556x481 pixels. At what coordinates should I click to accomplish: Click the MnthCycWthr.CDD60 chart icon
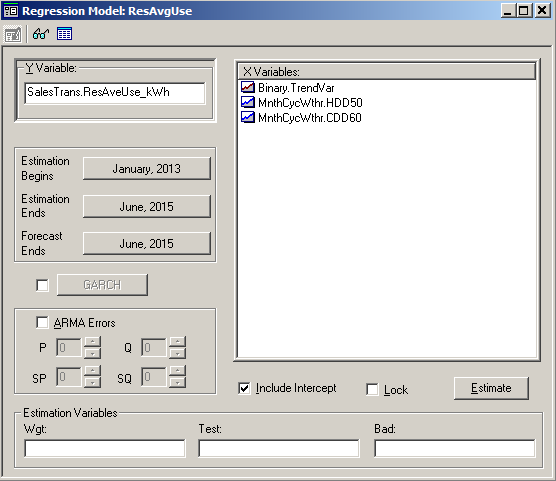[248, 117]
